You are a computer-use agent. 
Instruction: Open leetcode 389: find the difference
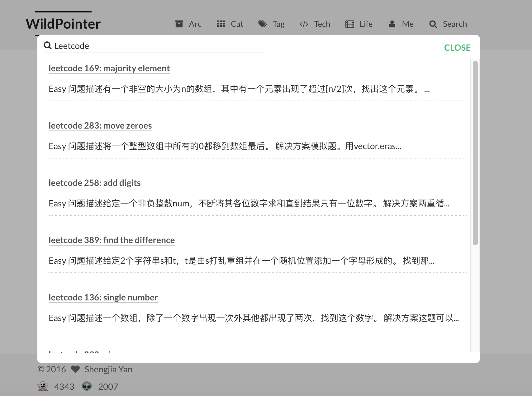pos(112,240)
